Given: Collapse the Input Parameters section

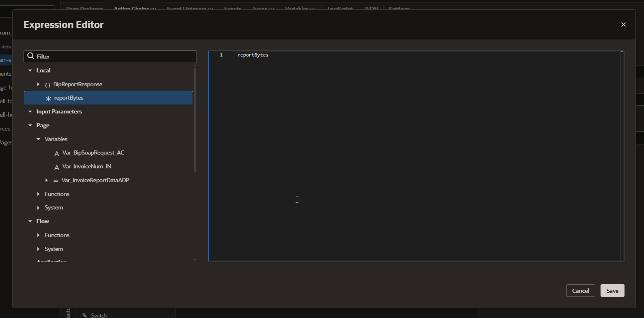Looking at the screenshot, I should [x=30, y=111].
